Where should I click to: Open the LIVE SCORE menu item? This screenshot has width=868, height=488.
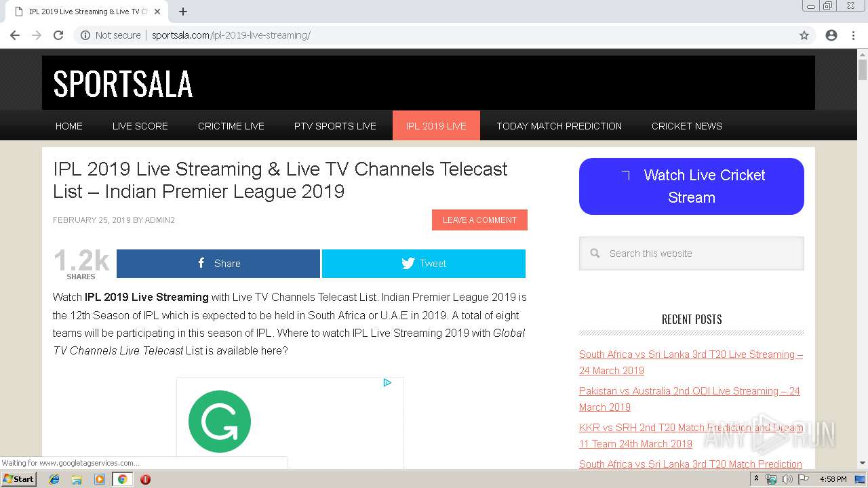140,126
